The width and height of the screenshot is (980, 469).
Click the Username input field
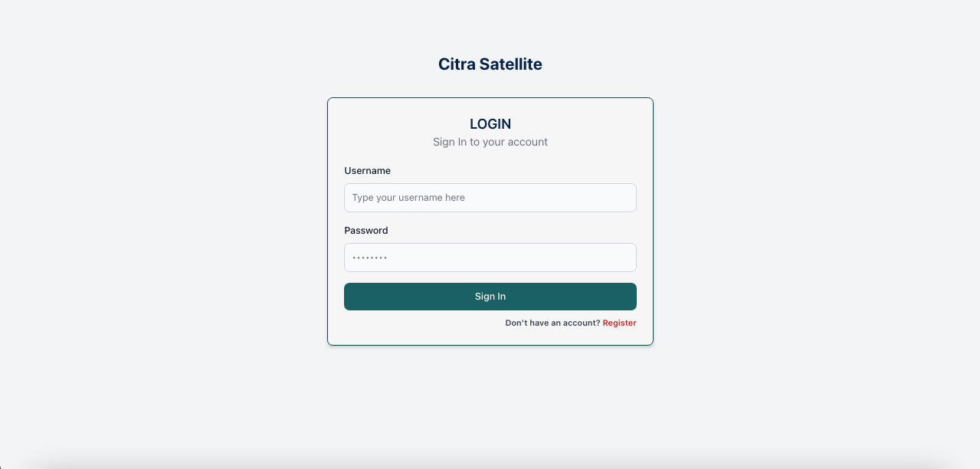490,198
